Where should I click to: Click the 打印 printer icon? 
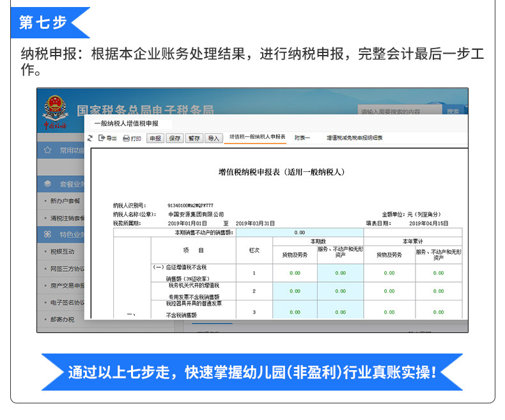point(127,139)
